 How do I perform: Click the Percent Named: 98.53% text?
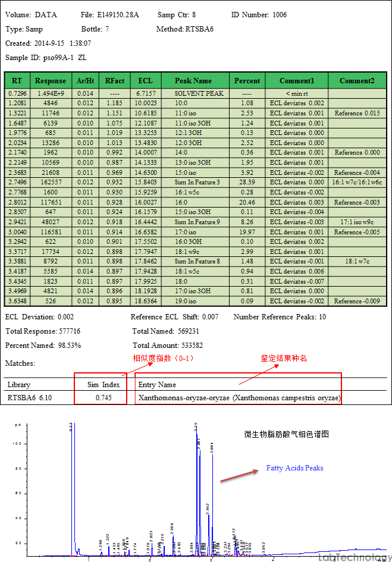click(43, 346)
